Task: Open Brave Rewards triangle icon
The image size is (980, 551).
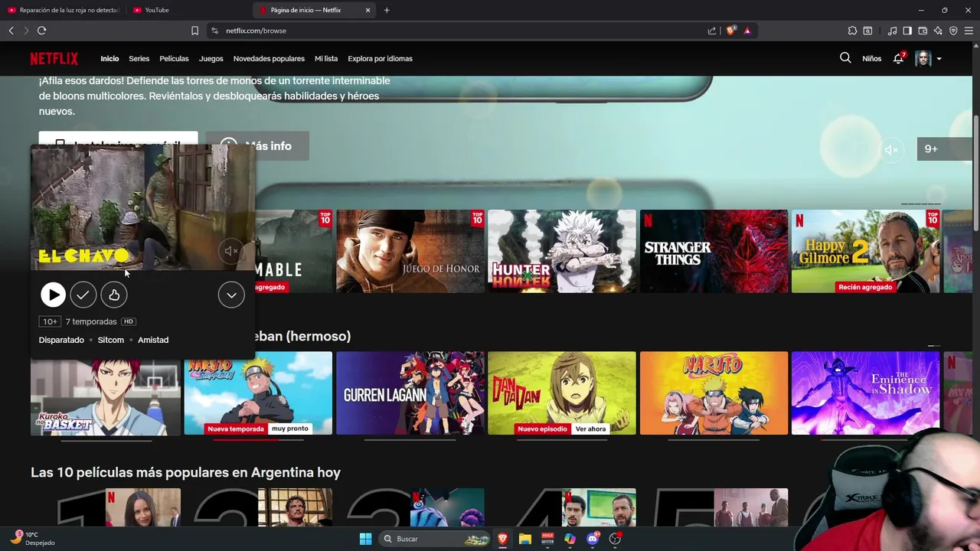Action: [747, 31]
